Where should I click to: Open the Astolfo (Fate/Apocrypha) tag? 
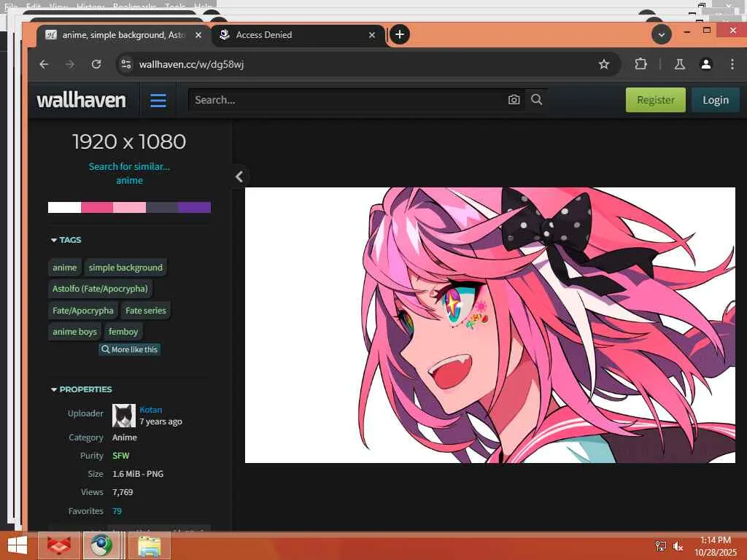point(100,289)
